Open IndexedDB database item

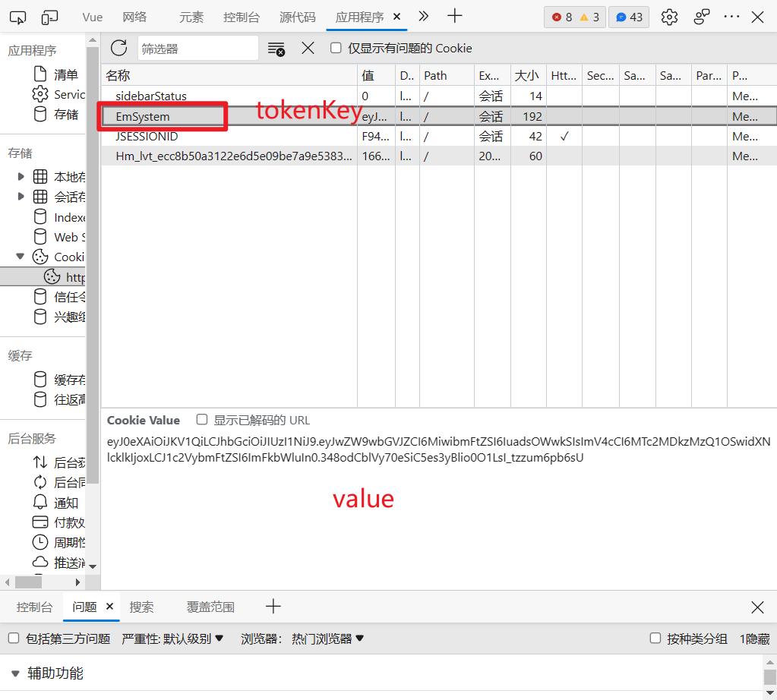pos(58,217)
